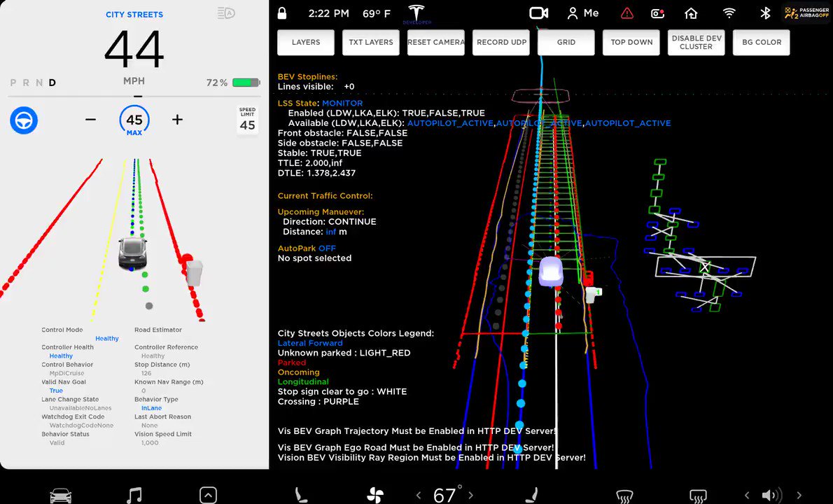
Task: Select the D drive gear letter
Action: point(52,83)
